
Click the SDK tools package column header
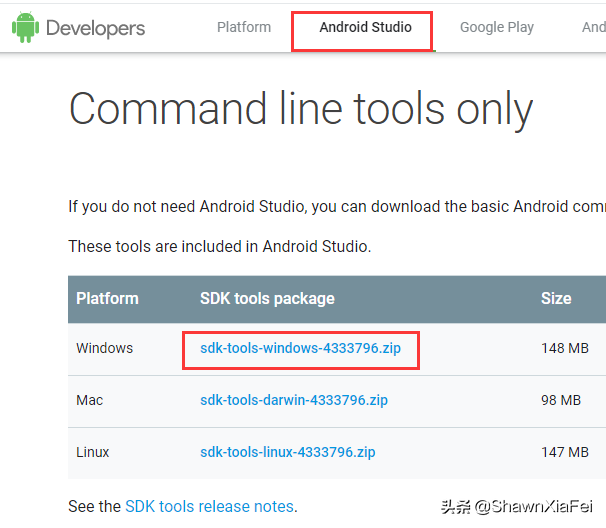267,298
